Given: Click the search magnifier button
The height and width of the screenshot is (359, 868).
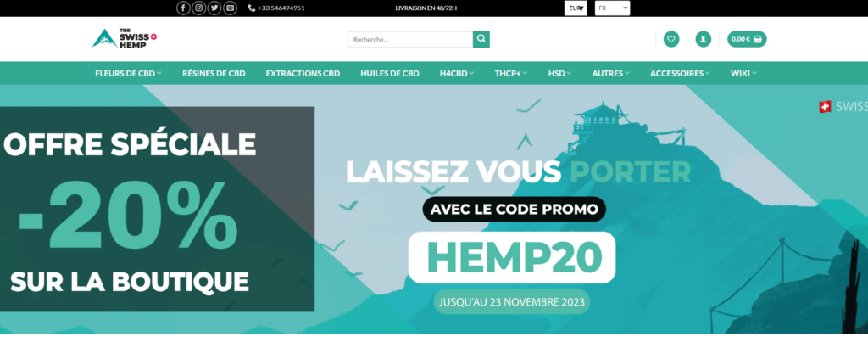Looking at the screenshot, I should click(x=481, y=39).
